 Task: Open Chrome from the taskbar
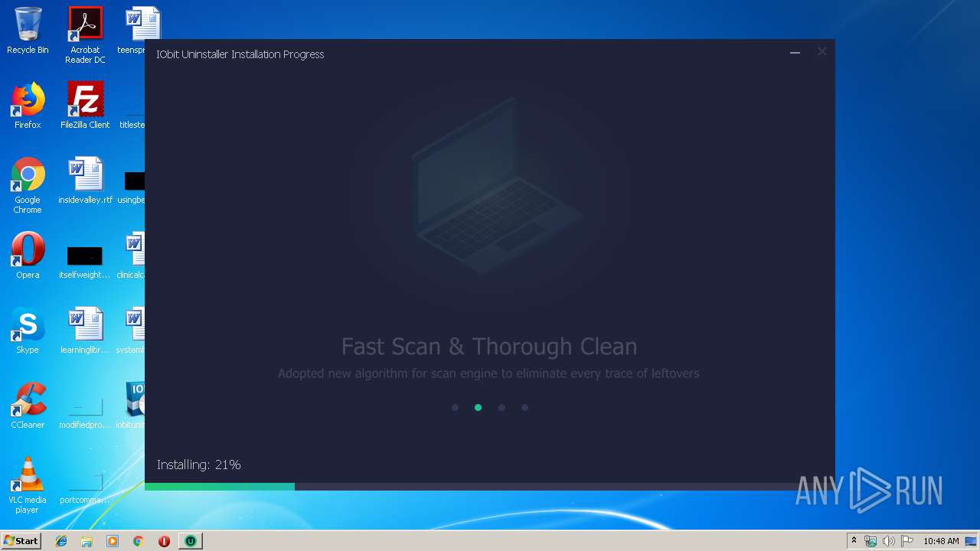[x=139, y=541]
